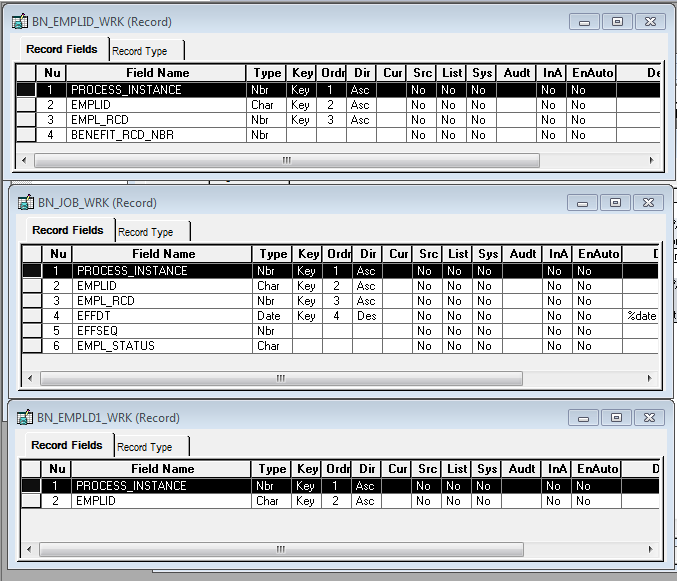The height and width of the screenshot is (581, 677).
Task: Click Audt column header in BN_JOB_WRK
Action: coord(522,254)
